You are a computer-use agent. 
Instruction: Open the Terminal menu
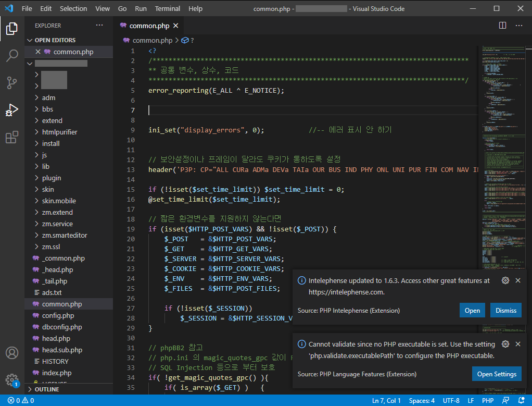coord(168,8)
